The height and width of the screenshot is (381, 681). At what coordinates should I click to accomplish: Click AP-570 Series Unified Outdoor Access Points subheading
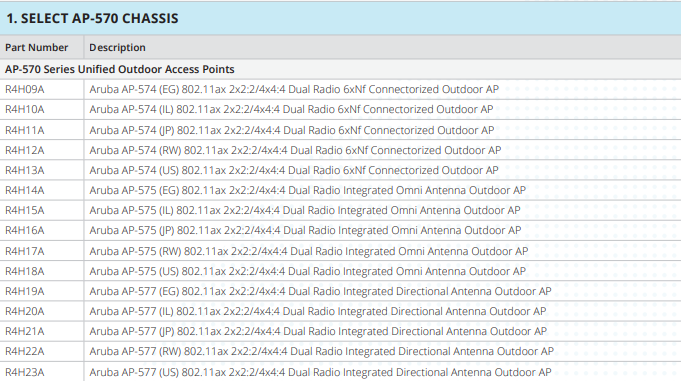click(x=120, y=69)
